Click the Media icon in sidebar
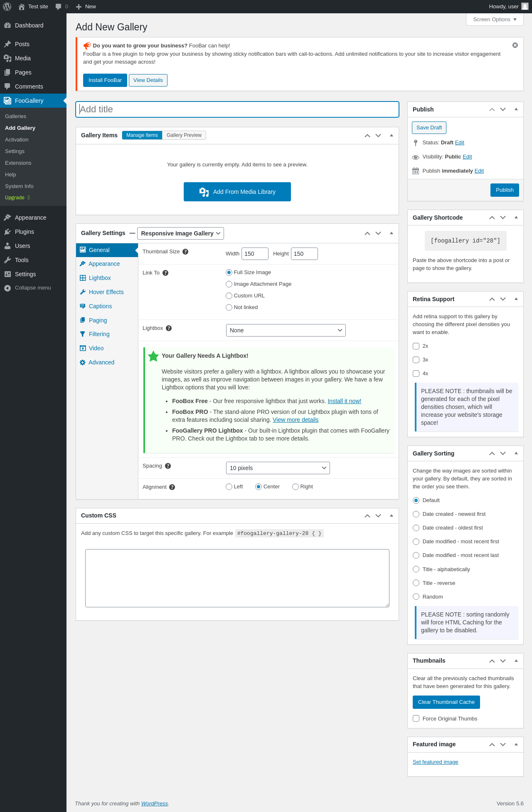The height and width of the screenshot is (812, 532). point(7,58)
